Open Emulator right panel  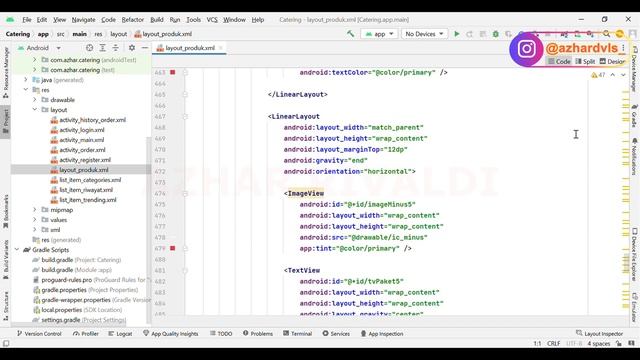(634, 307)
